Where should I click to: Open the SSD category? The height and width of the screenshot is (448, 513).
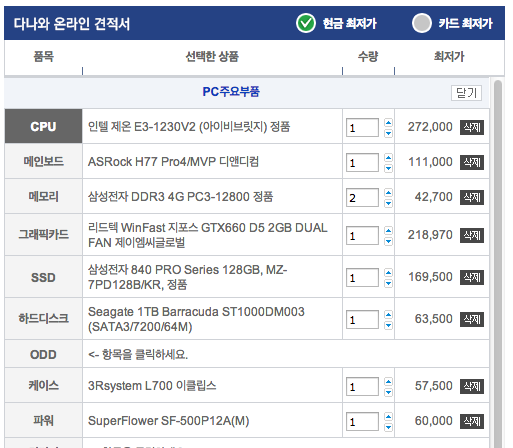pyautogui.click(x=43, y=277)
